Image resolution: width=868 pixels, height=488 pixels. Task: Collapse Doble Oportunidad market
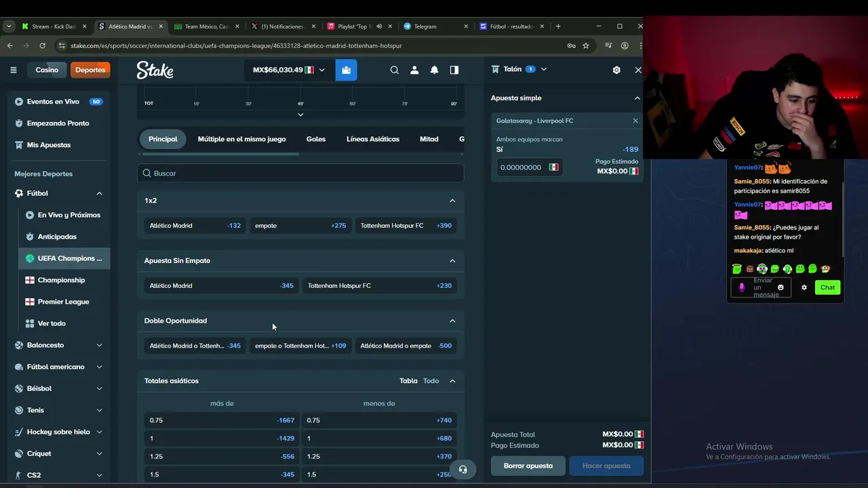tap(452, 321)
